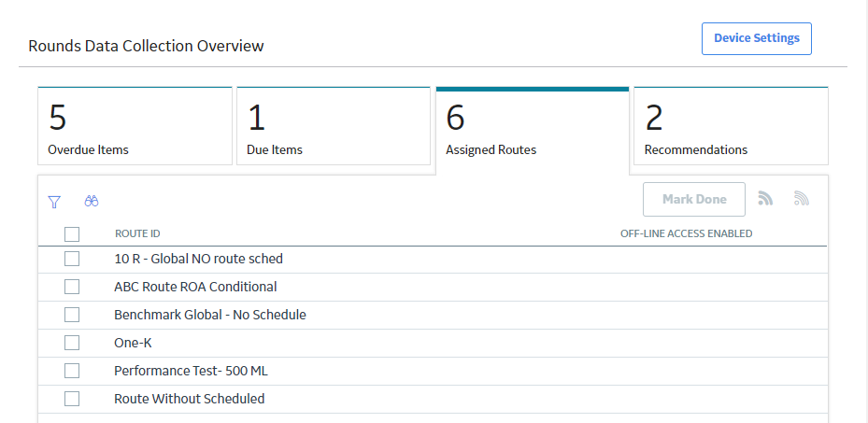Sort by the ROUTE ID column header
Image resolution: width=868 pixels, height=423 pixels.
click(138, 233)
